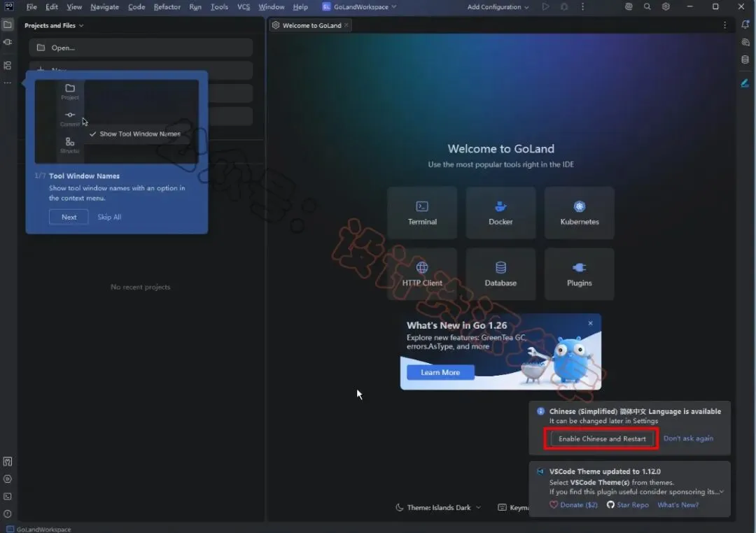Screen dimensions: 756x533
Task: Open editor tab options menu
Action: point(724,25)
